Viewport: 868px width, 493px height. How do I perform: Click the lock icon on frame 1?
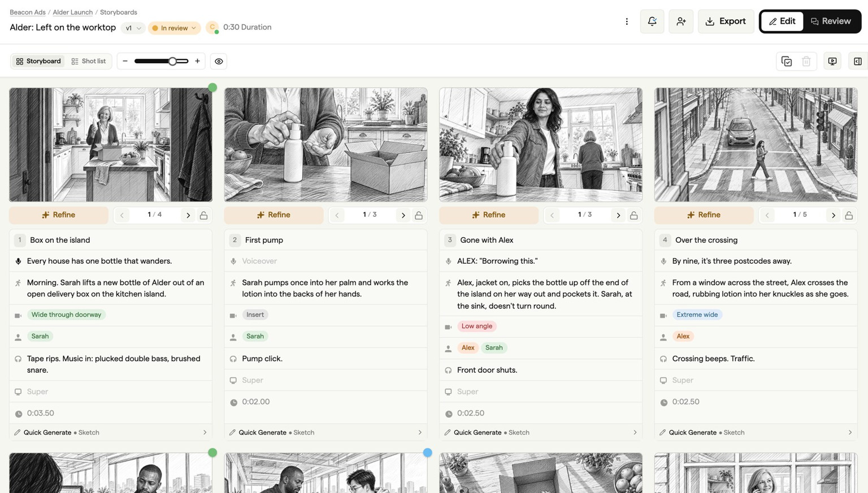click(x=204, y=215)
